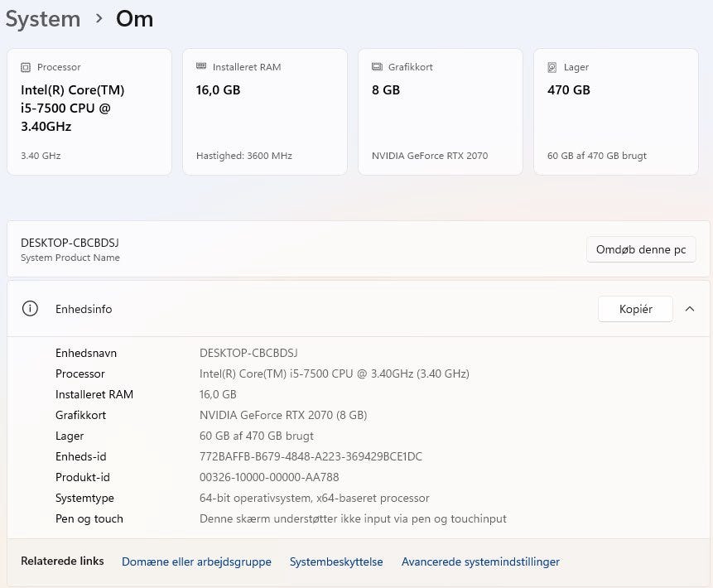Image resolution: width=713 pixels, height=588 pixels.
Task: Click the Enhedsinfo header row
Action: pos(359,309)
